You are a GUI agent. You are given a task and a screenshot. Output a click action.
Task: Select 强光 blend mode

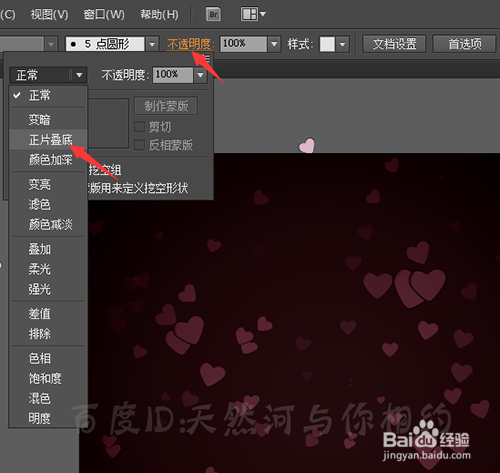click(48, 289)
